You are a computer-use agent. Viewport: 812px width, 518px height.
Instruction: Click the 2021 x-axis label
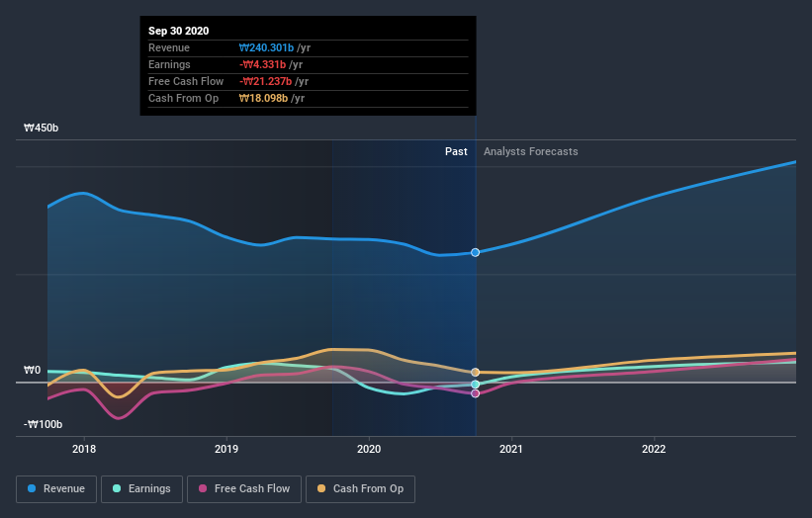coord(511,449)
